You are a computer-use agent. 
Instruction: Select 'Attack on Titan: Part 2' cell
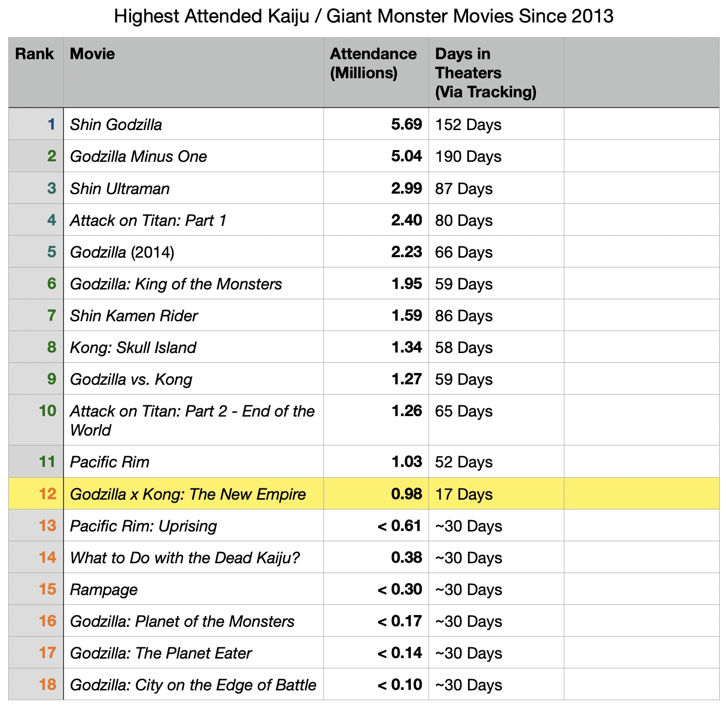pyautogui.click(x=193, y=420)
